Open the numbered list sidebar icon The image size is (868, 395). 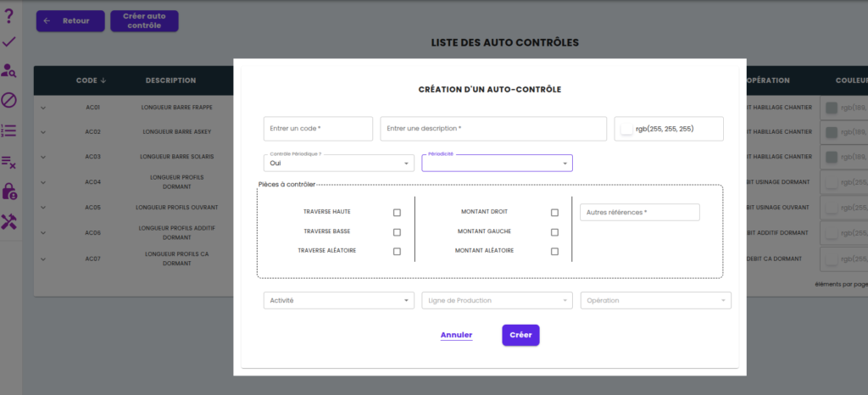9,131
